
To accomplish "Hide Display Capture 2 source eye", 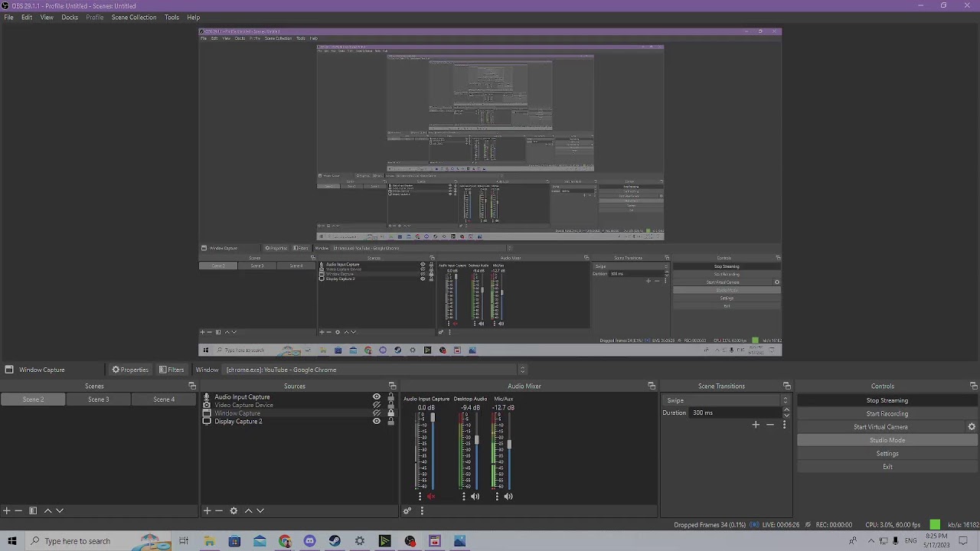I will 376,422.
